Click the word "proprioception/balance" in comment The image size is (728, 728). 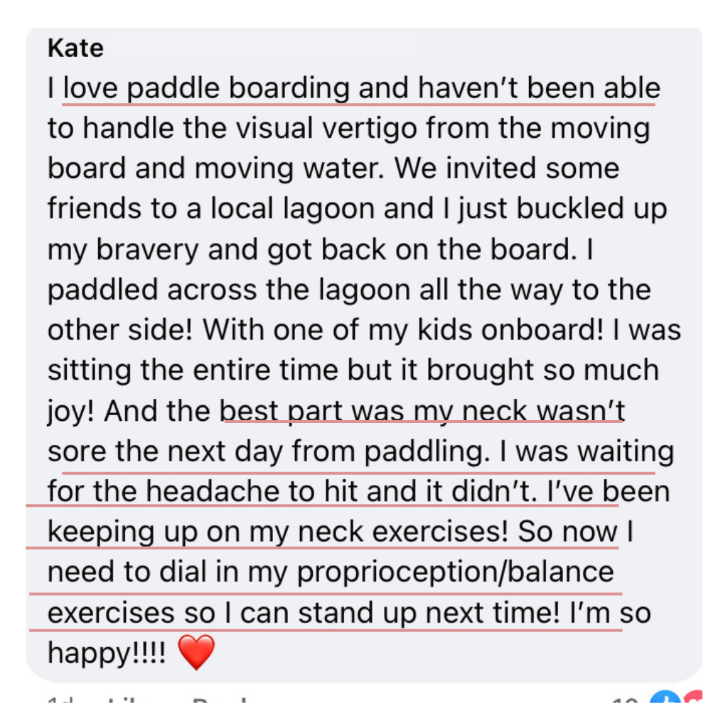[x=455, y=572]
